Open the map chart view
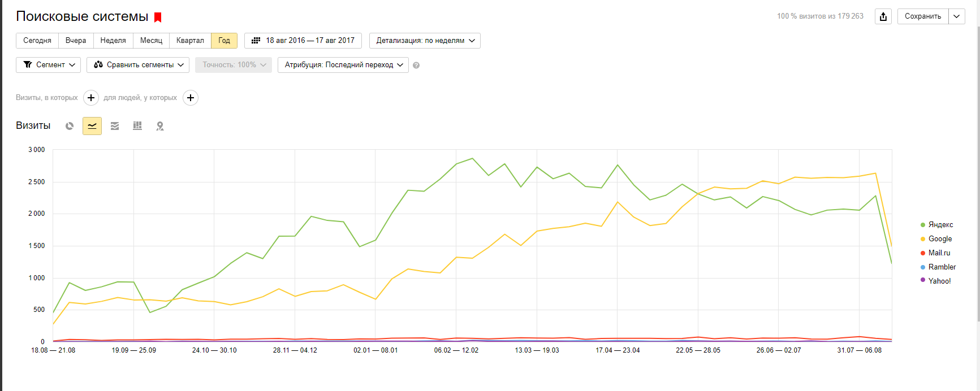The image size is (980, 391). (160, 126)
